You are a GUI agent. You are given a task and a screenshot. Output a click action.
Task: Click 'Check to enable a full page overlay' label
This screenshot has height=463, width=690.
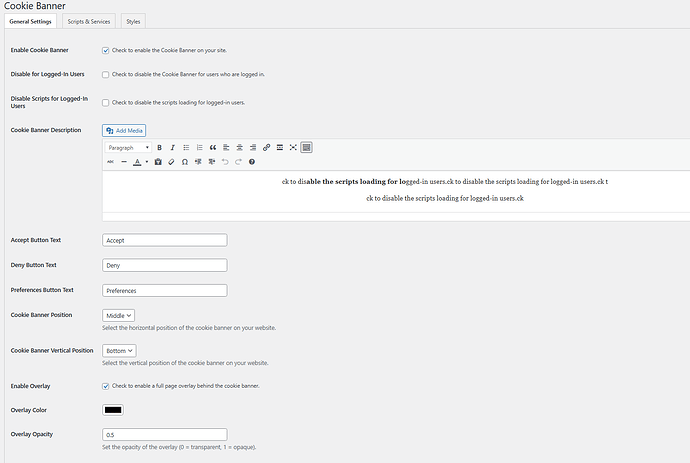pyautogui.click(x=186, y=386)
